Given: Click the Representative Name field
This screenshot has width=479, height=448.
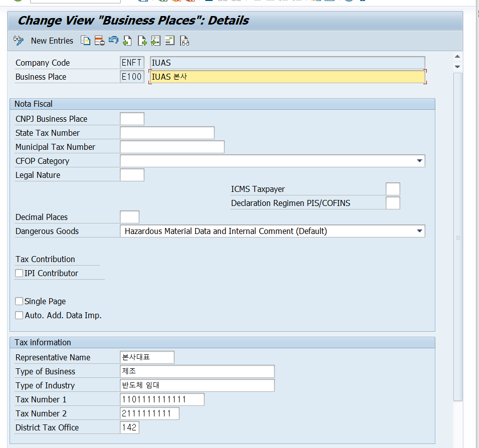Looking at the screenshot, I should click(x=147, y=357).
